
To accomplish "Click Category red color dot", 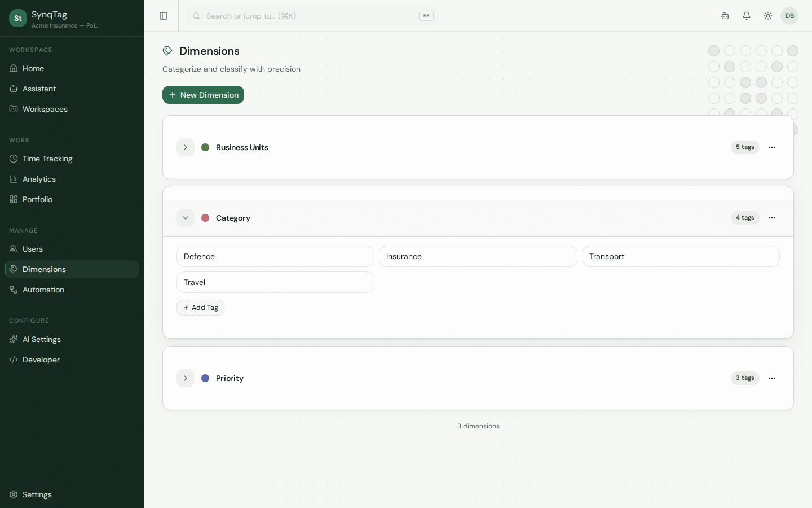I will 205,218.
